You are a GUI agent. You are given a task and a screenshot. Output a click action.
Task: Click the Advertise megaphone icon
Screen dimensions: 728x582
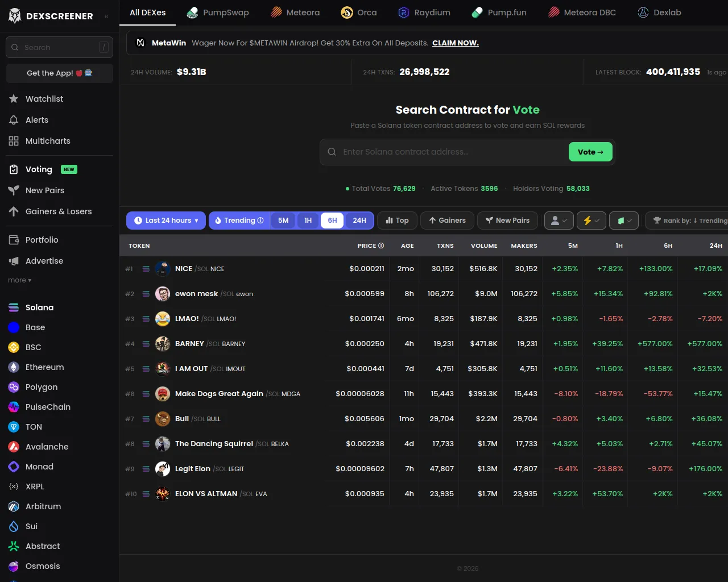[14, 261]
